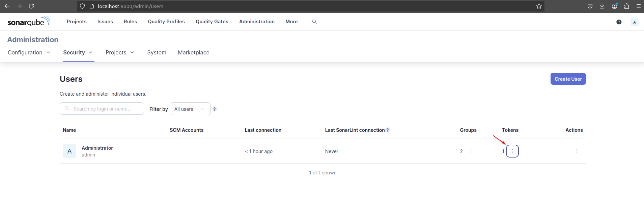Open the Quality Gates menu item
This screenshot has height=217, width=644.
pyautogui.click(x=212, y=22)
